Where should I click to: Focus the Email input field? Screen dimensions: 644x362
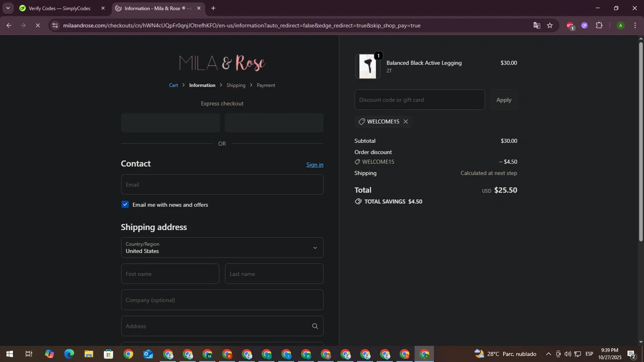tap(222, 184)
